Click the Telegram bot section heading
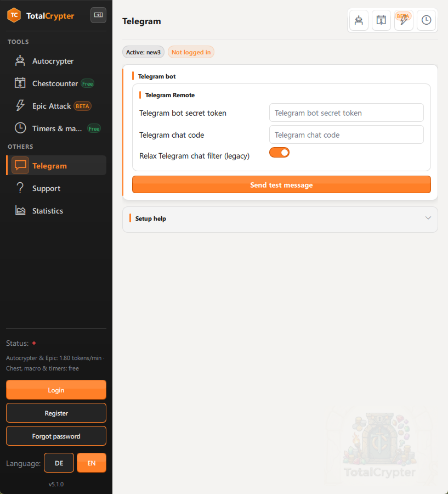The width and height of the screenshot is (448, 494). click(x=157, y=76)
